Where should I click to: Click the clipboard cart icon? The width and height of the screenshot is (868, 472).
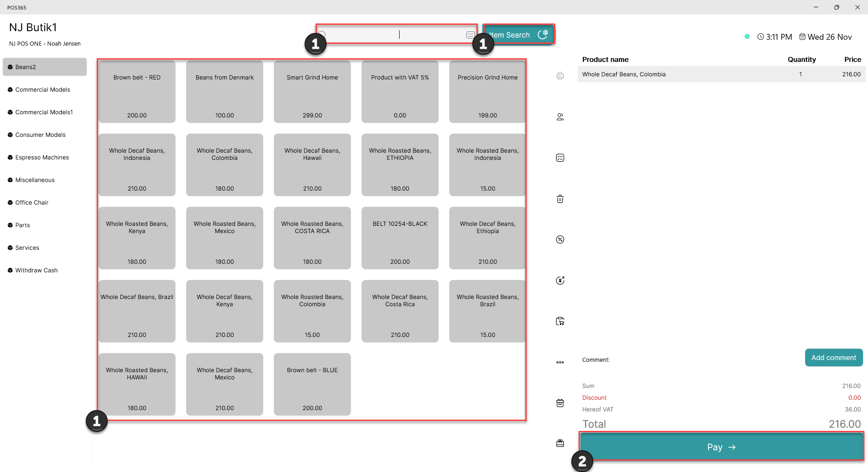point(560,321)
